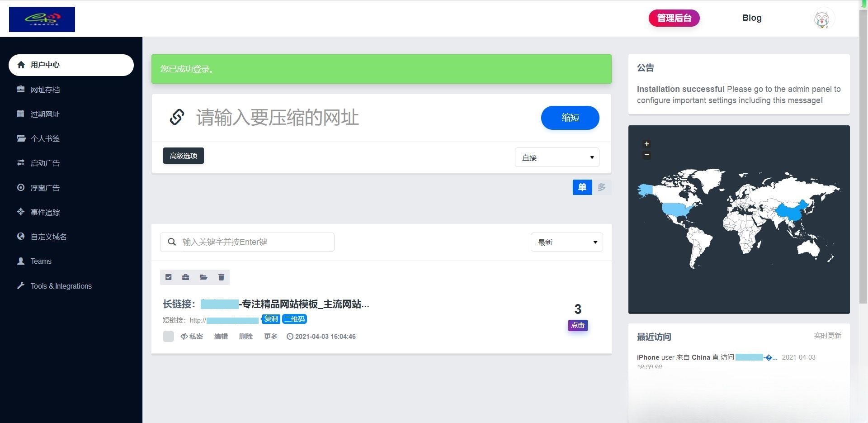Tick the checkbox next to the 私密 link row

coord(168,336)
